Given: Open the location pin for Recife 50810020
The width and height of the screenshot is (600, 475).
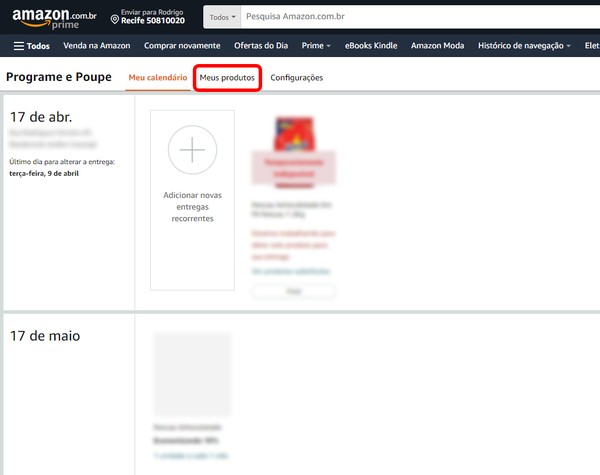Looking at the screenshot, I should pos(114,19).
